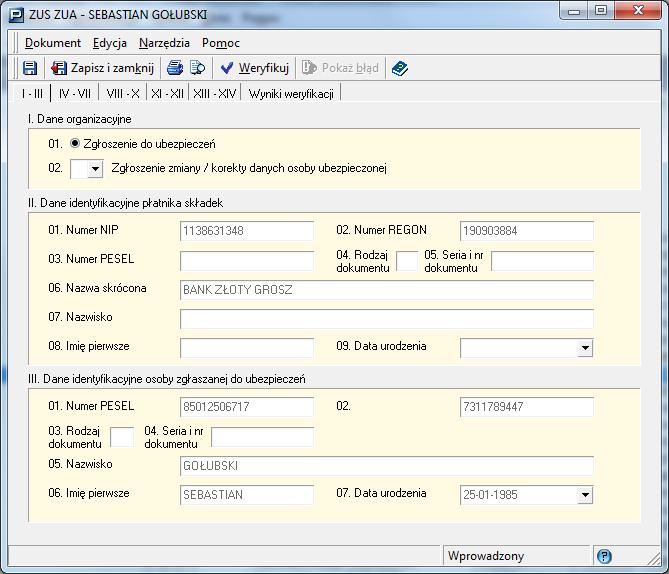Expand insured person's Data urodzenia 25-01-1985 dropdown

(x=585, y=495)
